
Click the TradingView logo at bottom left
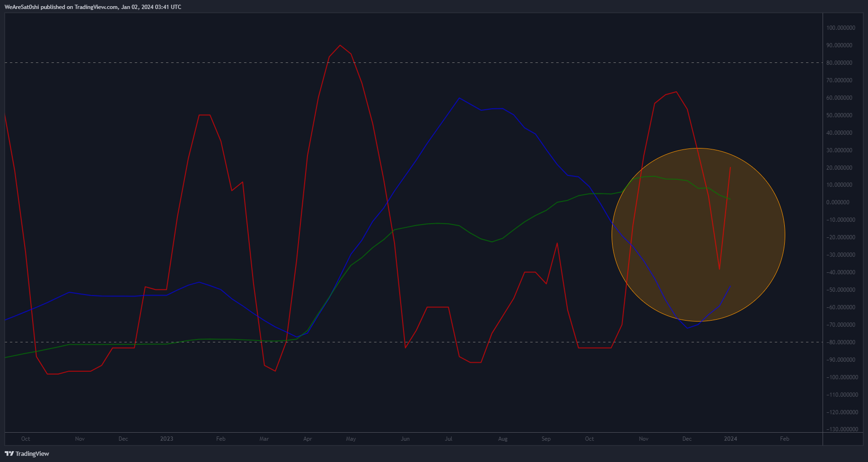(x=27, y=453)
